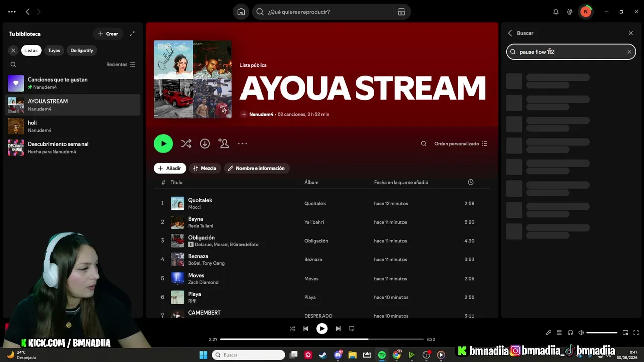Viewport: 644px width, 362px height.
Task: Open Canciones que te gustan playlist
Action: click(x=73, y=83)
